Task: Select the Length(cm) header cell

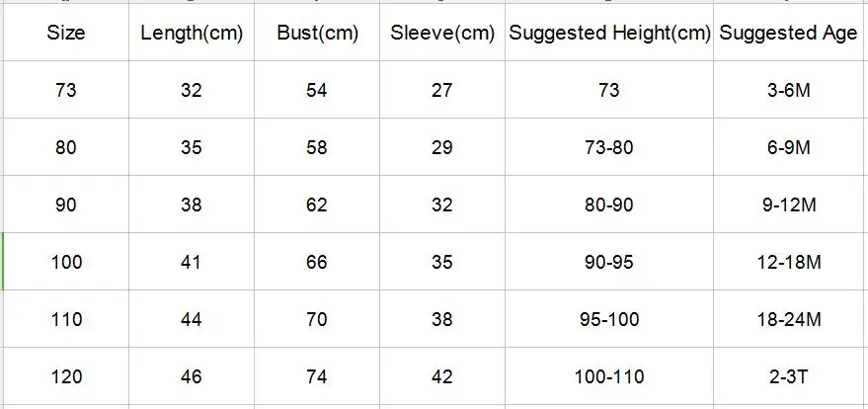Action: [192, 33]
